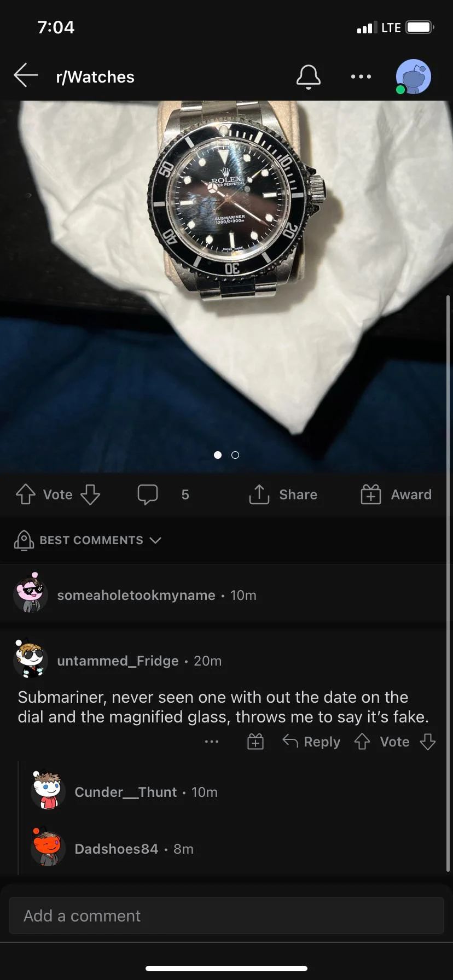Open untammed_Fridge user profile
Image resolution: width=453 pixels, height=980 pixels.
pyautogui.click(x=118, y=661)
